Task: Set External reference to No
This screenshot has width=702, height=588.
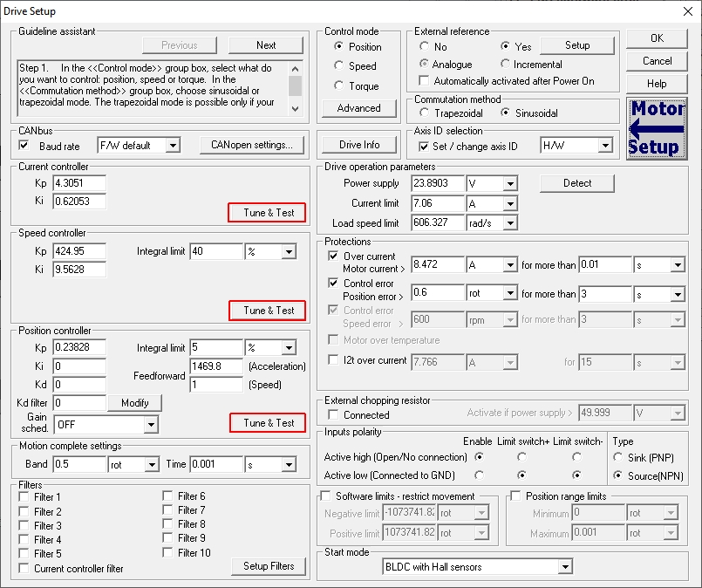Action: point(424,46)
